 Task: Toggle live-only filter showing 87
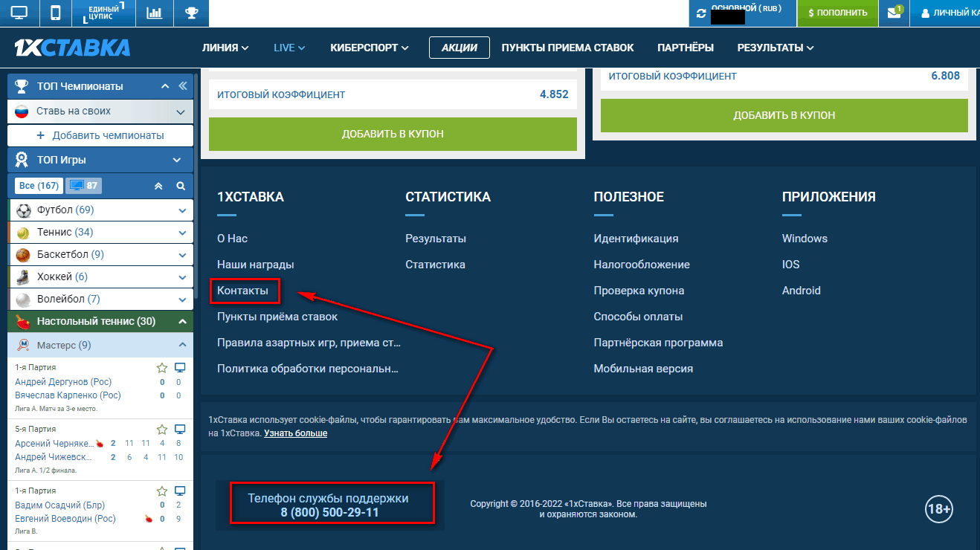(x=84, y=186)
